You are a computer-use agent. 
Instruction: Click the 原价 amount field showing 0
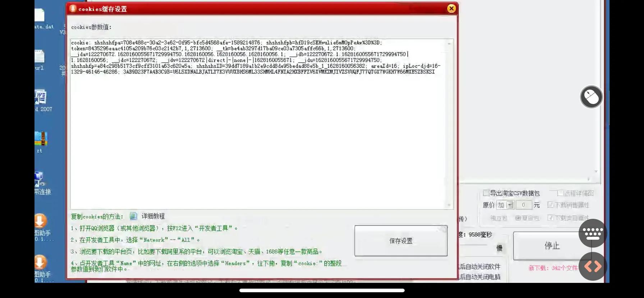pos(524,205)
